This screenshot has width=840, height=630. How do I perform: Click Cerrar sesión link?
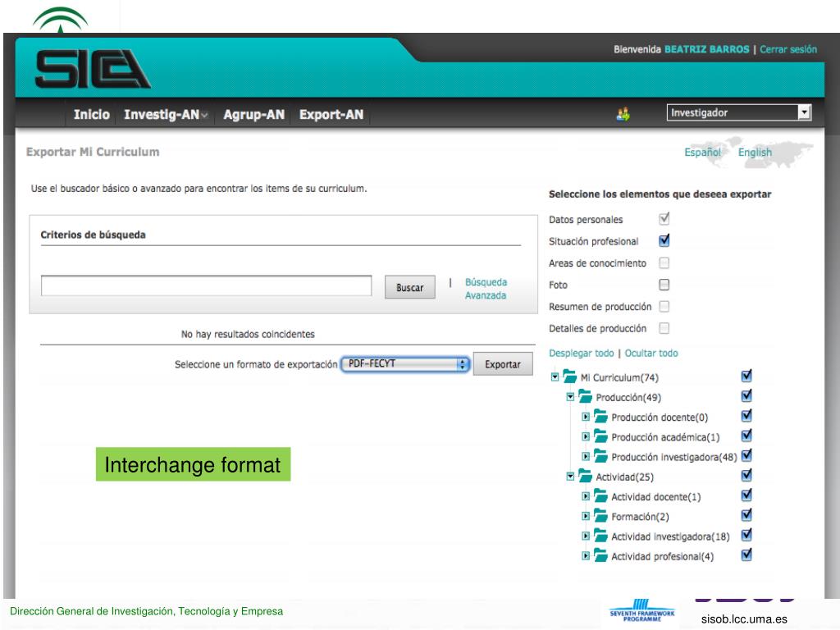point(788,49)
